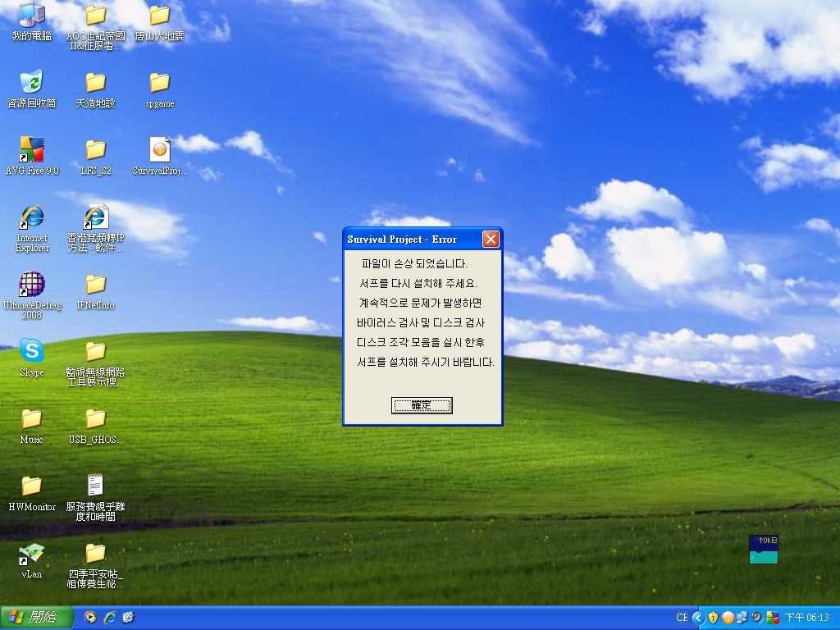Select the 唐山大地震 folder

pyautogui.click(x=160, y=22)
